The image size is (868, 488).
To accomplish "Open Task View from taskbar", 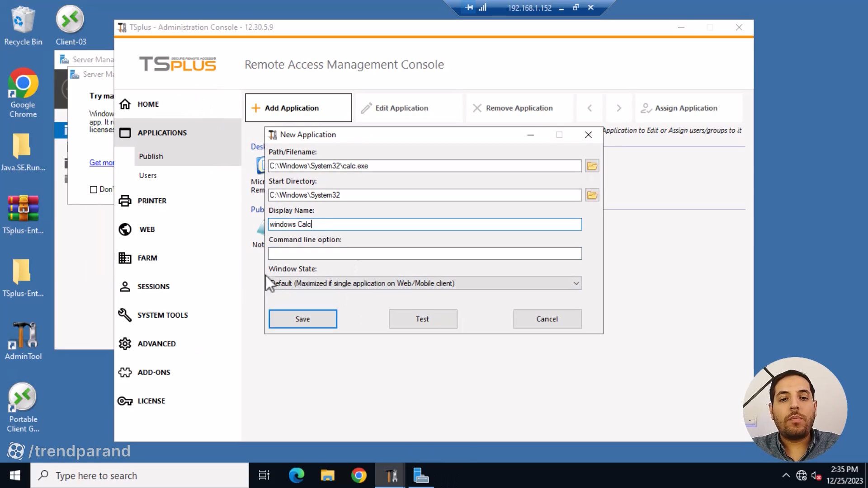I will click(264, 475).
